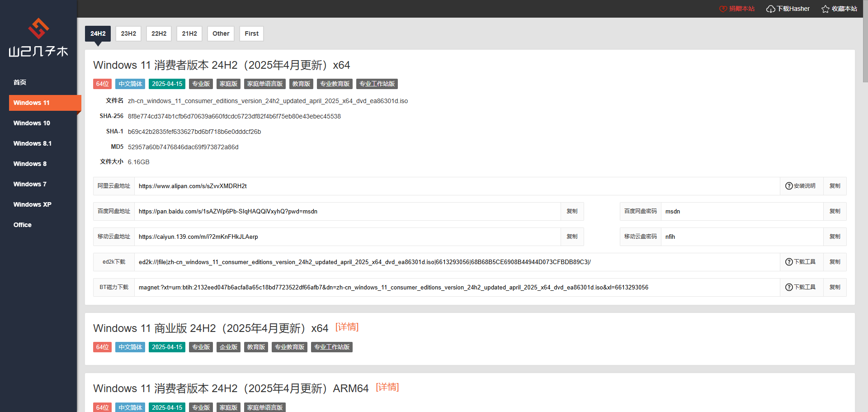This screenshot has height=412, width=868.
Task: Click the 中文简体 tag in 商业版 card
Action: tap(130, 347)
